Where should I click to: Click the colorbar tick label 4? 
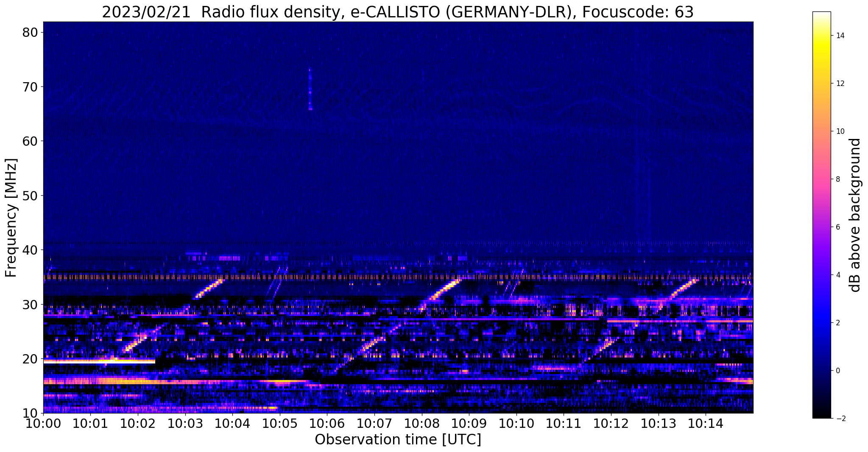[838, 275]
